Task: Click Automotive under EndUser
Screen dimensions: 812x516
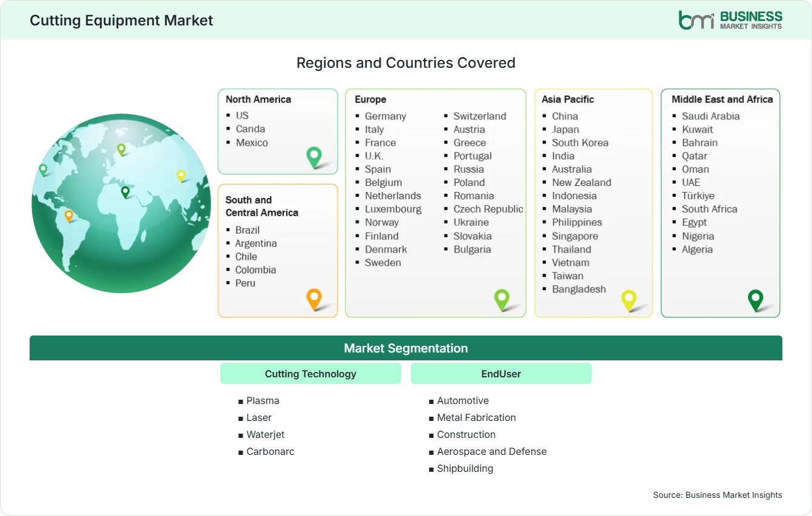Action: click(x=463, y=401)
